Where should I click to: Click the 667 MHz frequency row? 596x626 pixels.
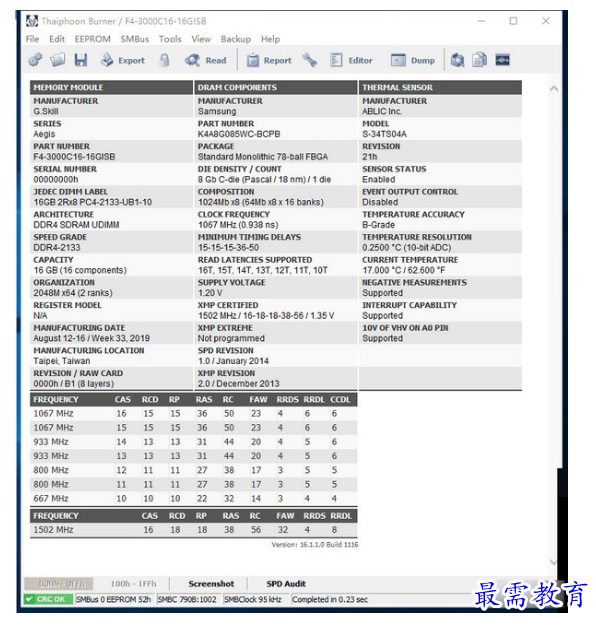194,499
